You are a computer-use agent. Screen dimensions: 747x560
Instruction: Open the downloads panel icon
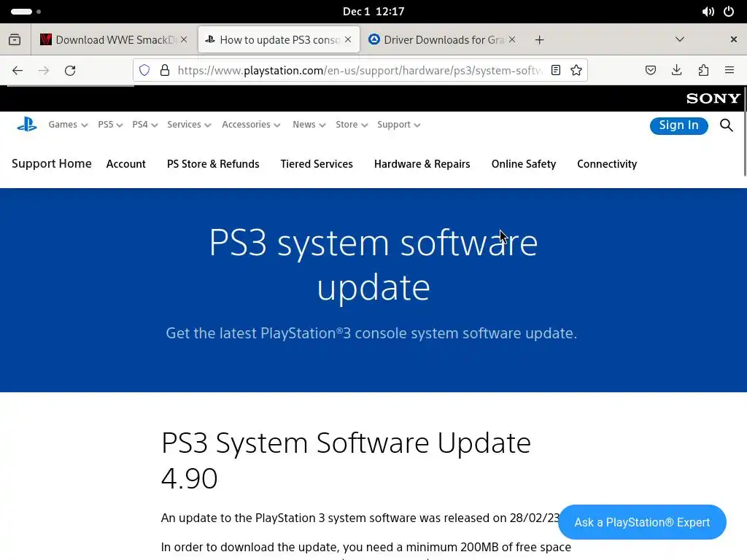point(676,71)
